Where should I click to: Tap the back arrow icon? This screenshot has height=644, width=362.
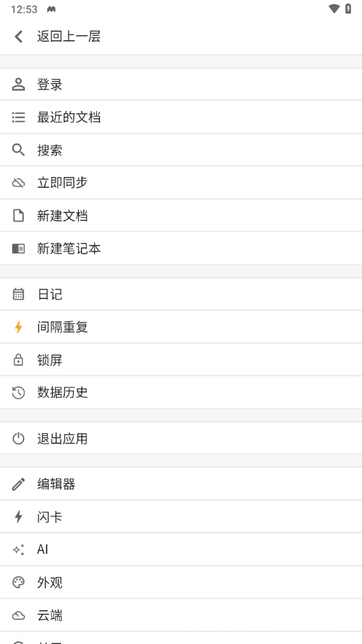[x=18, y=37]
